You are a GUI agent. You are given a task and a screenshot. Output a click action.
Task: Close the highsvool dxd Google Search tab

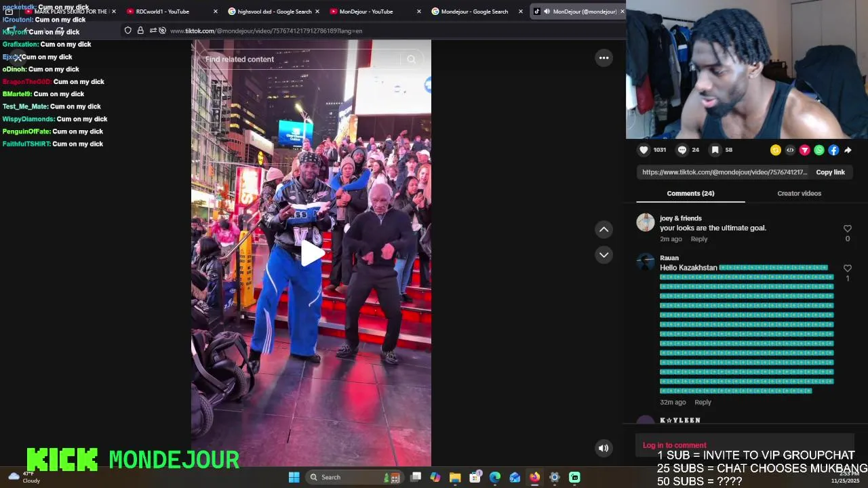coord(317,12)
